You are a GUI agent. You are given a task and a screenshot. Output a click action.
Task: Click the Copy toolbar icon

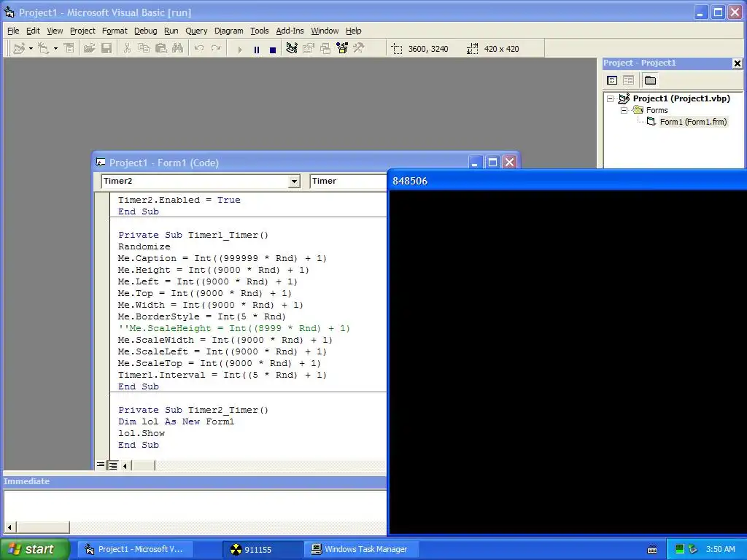[144, 48]
